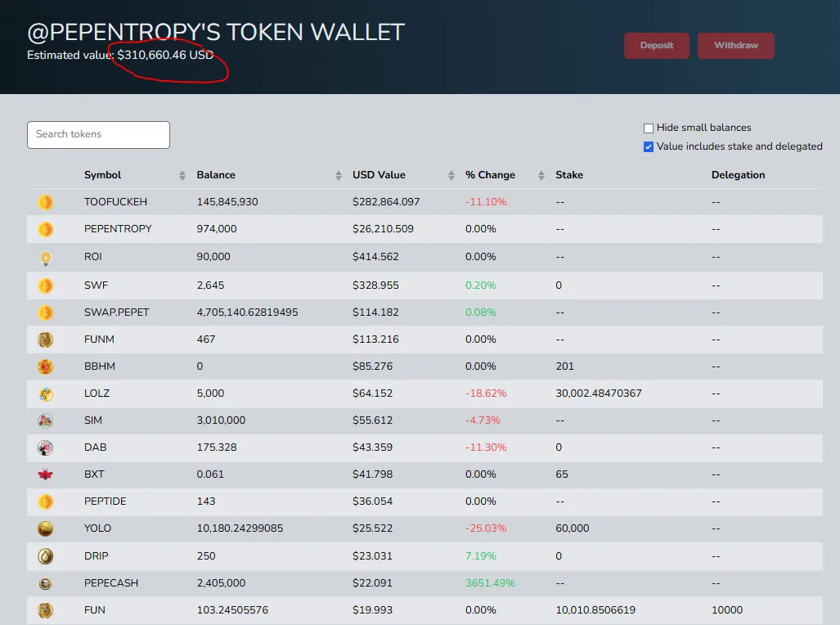Image resolution: width=840 pixels, height=625 pixels.
Task: Select the SWAP.PEPET symbol name
Action: (x=116, y=312)
